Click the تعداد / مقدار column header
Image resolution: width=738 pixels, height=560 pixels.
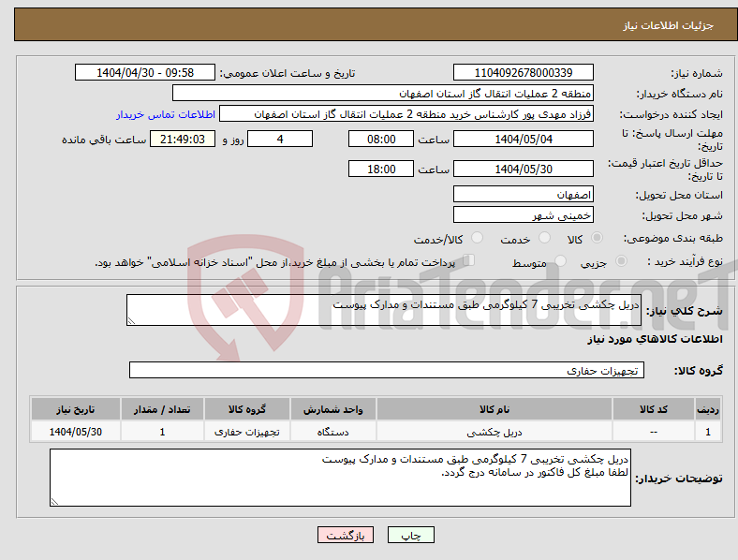click(162, 409)
